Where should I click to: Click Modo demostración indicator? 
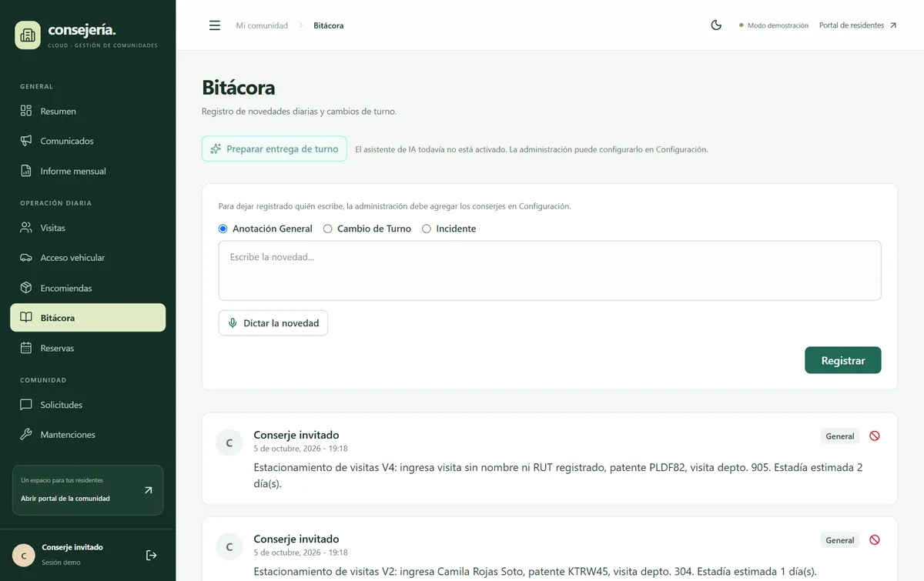click(x=774, y=25)
